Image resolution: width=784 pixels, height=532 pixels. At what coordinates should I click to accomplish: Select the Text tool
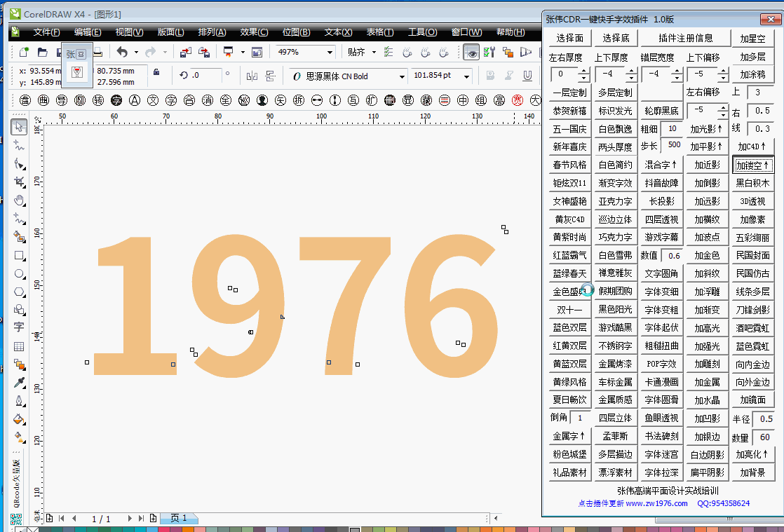tap(19, 328)
